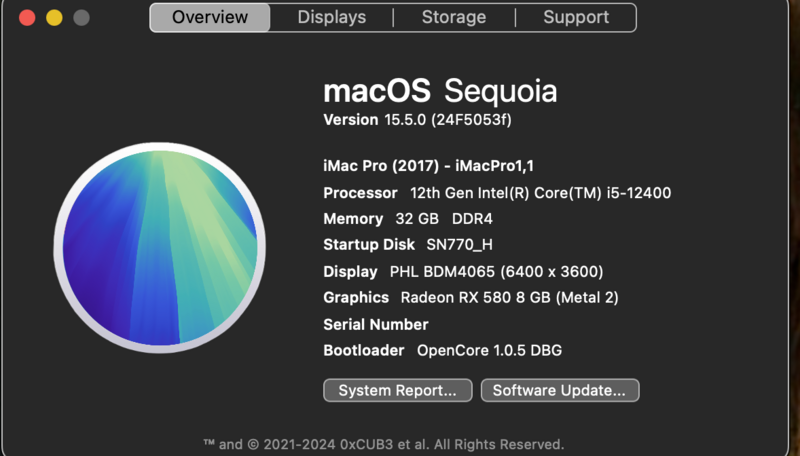Click the iMac Pro (2017) model line
The height and width of the screenshot is (456, 800).
coord(421,166)
